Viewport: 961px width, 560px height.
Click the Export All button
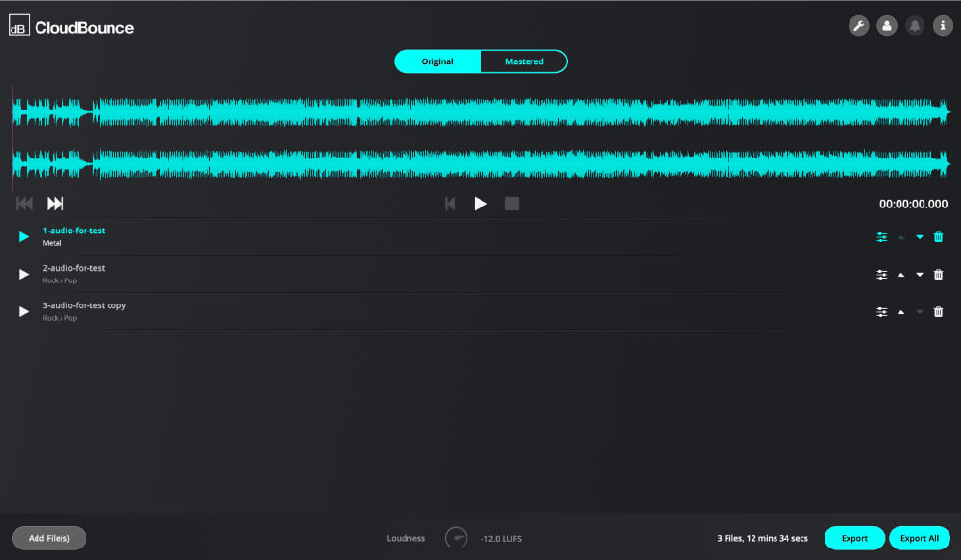point(920,538)
